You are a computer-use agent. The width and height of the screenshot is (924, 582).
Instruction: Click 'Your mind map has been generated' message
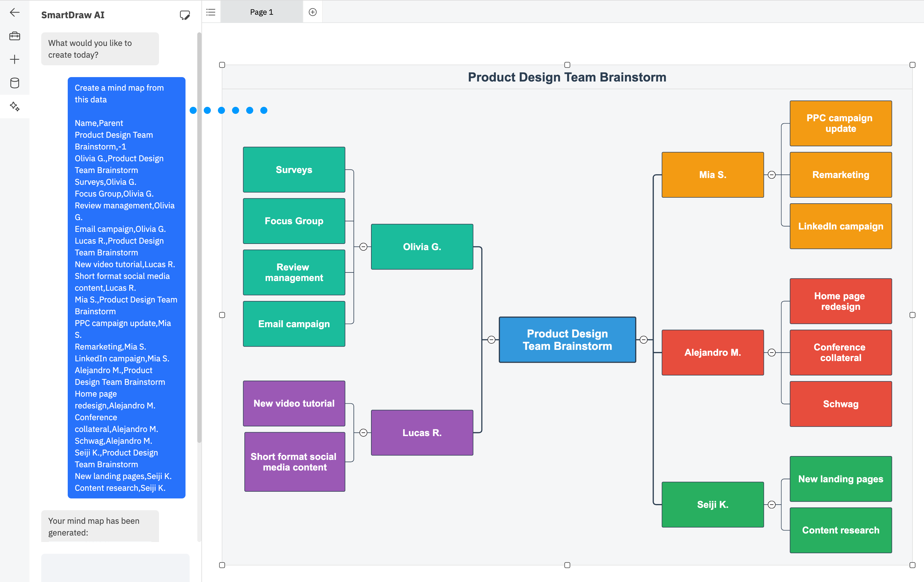(100, 526)
